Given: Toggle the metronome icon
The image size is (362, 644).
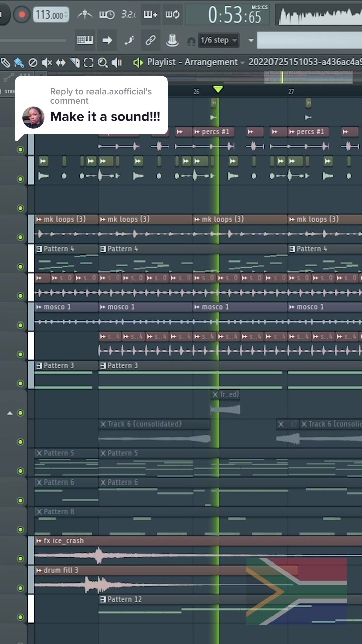Looking at the screenshot, I should (x=84, y=15).
